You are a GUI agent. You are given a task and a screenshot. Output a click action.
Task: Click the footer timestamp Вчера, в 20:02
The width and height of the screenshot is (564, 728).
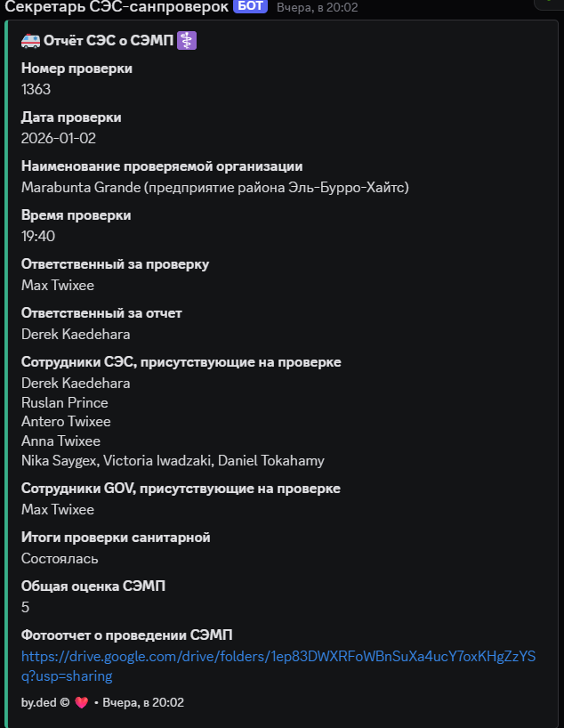click(143, 702)
